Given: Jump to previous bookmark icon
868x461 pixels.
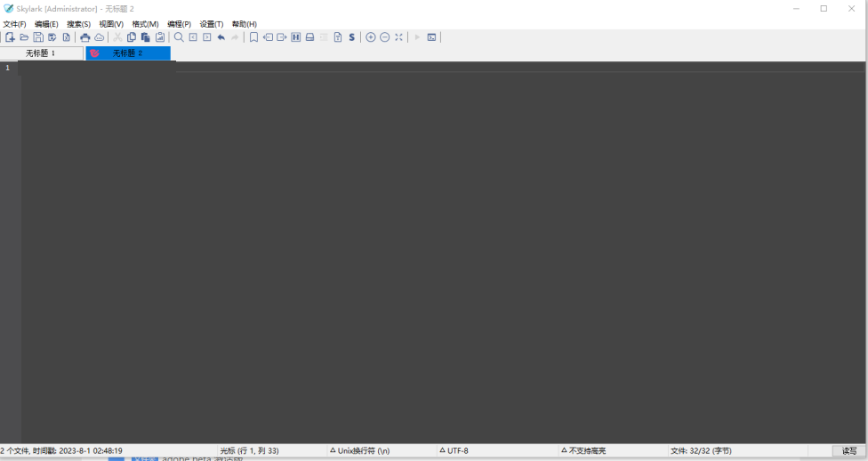Looking at the screenshot, I should point(268,37).
